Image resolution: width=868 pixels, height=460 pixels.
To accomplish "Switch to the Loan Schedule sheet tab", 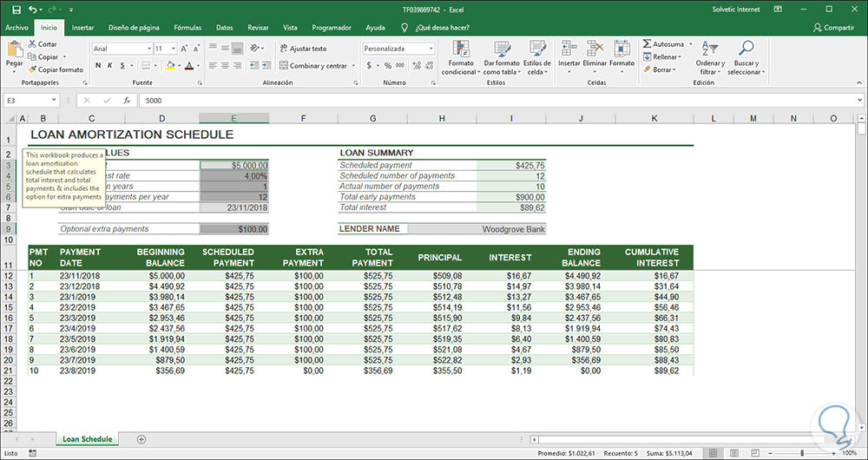I will pos(89,439).
